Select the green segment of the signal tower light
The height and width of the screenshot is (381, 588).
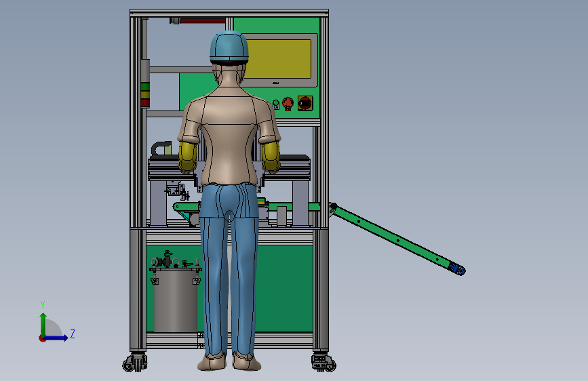point(145,87)
